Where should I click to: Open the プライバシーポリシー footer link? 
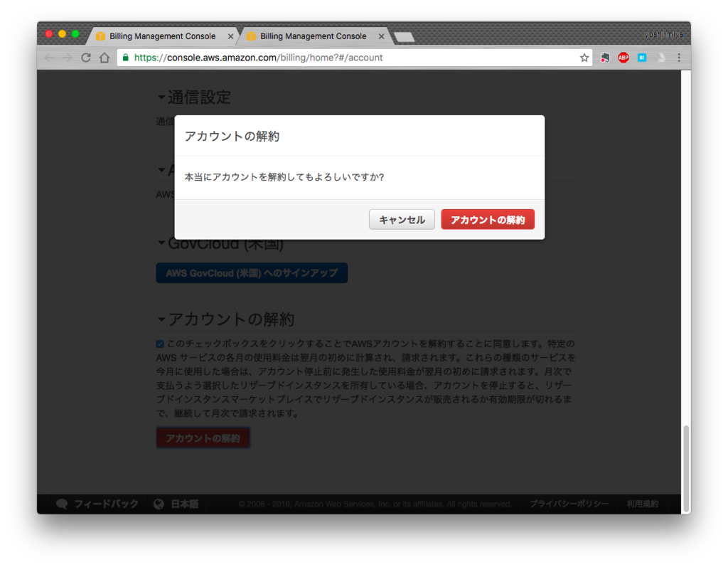pos(569,504)
